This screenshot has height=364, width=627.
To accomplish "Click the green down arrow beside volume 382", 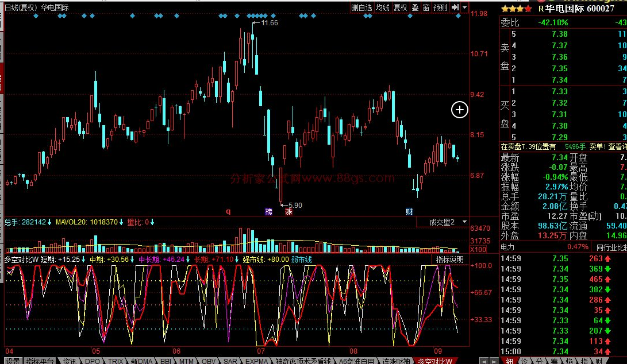I will 608,290.
